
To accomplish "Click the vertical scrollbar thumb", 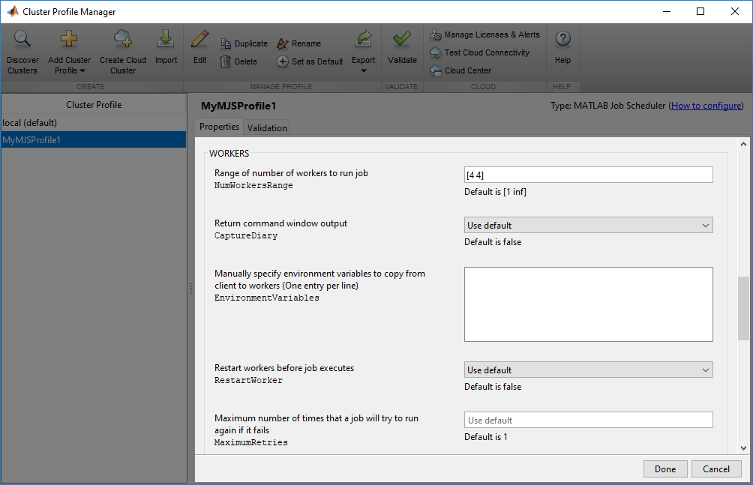I will tap(743, 308).
